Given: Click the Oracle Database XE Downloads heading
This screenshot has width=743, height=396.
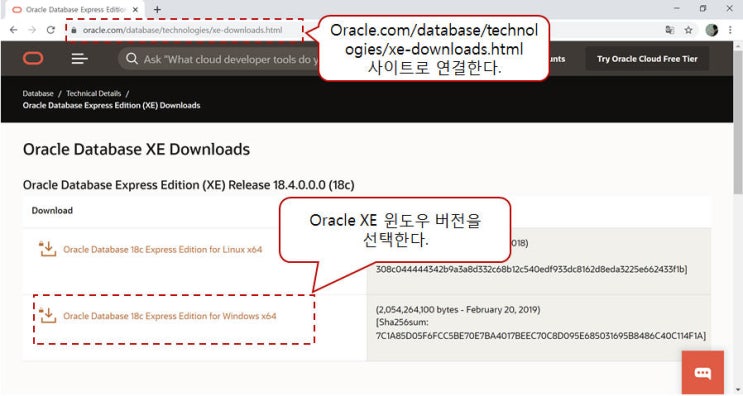Looking at the screenshot, I should [x=136, y=149].
